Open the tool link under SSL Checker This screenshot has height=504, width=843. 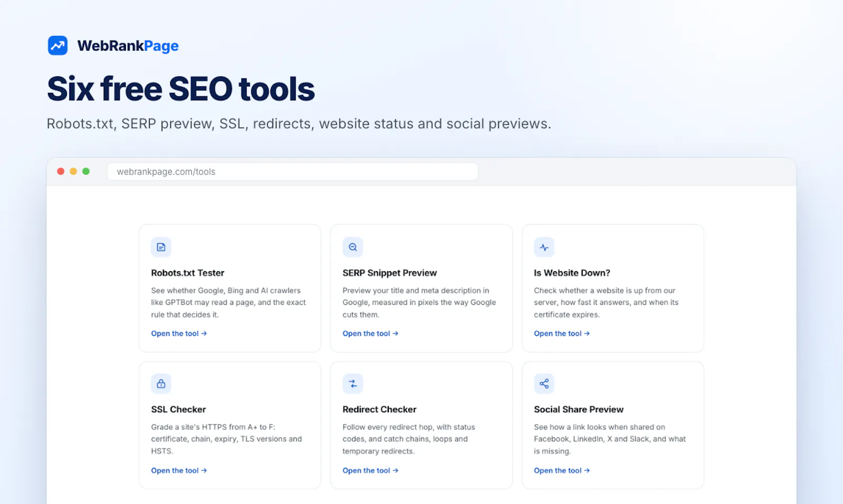click(179, 470)
